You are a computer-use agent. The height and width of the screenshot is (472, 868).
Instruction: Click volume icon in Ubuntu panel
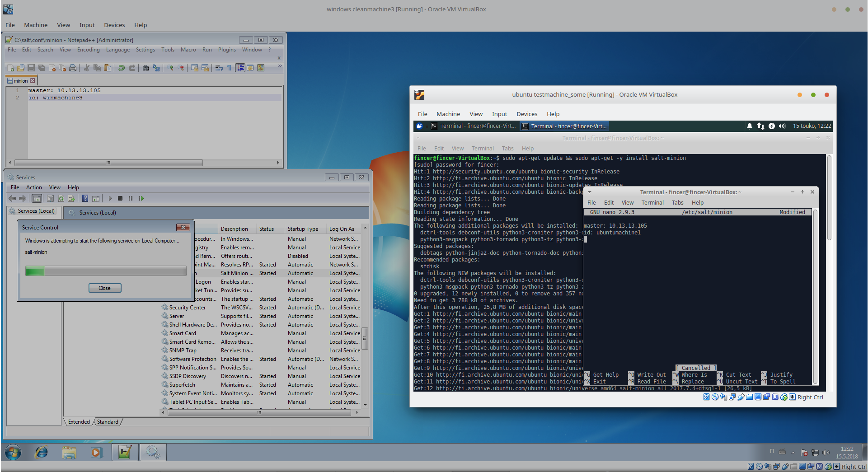pyautogui.click(x=782, y=126)
